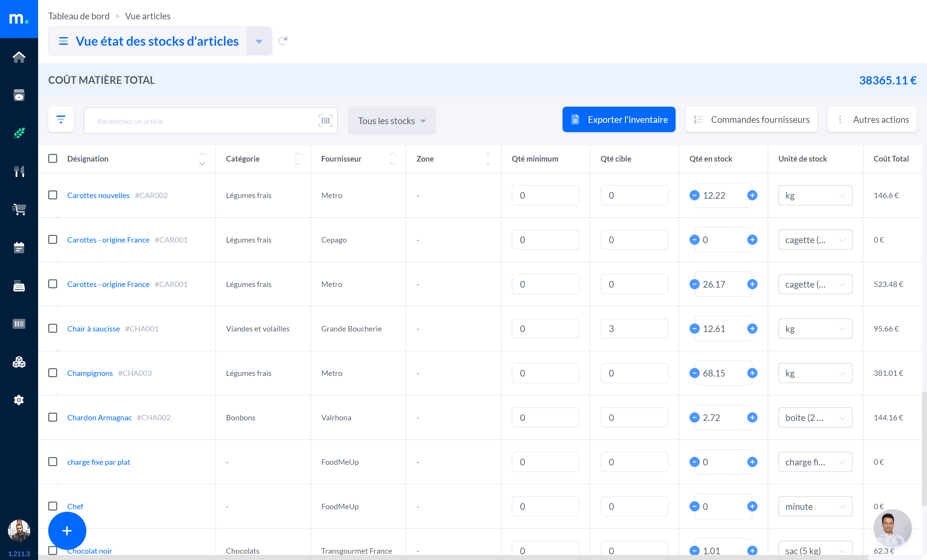This screenshot has height=560, width=927.
Task: Open the ingredients jar sidebar icon
Action: pos(19,95)
